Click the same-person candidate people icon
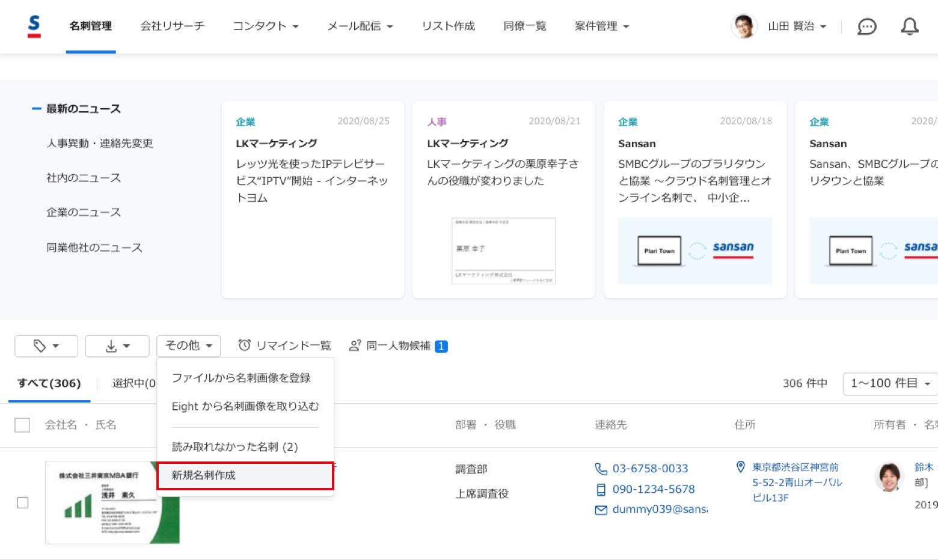This screenshot has width=938, height=560. pyautogui.click(x=355, y=345)
